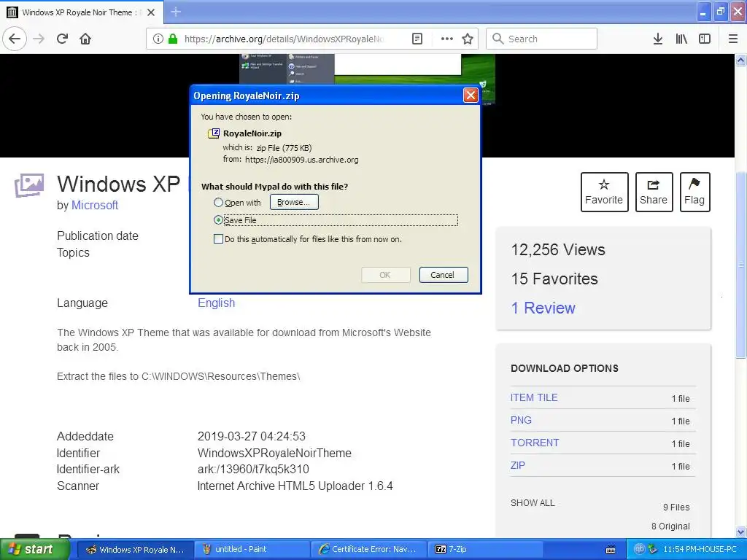
Task: Close the Opening RoyaleNoir.zip dialog
Action: 471,96
